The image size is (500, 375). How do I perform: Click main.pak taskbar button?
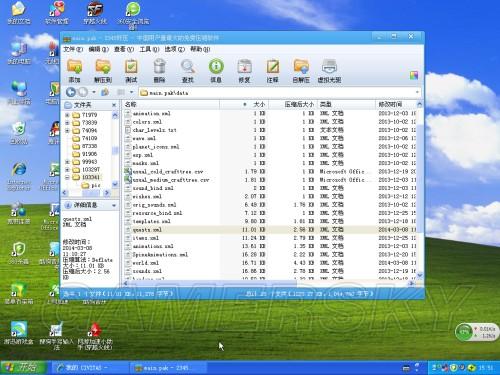tap(167, 368)
